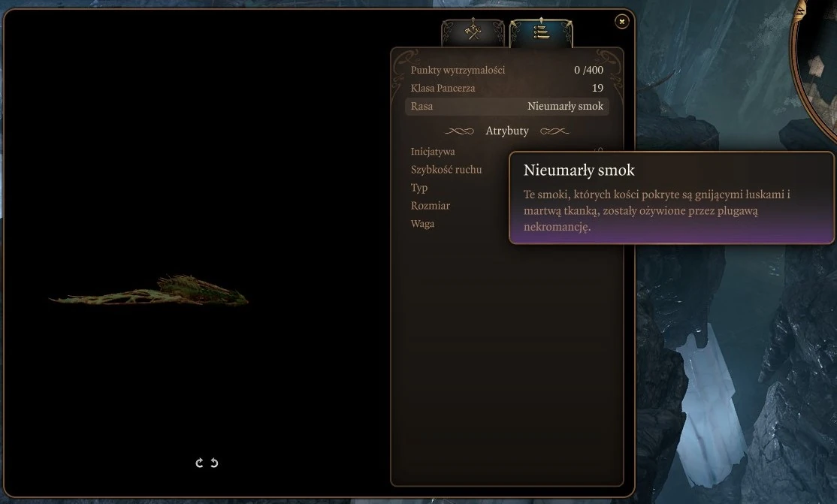Viewport: 837px width, 504px height.
Task: Click the highlighted Rasa row
Action: coord(507,106)
